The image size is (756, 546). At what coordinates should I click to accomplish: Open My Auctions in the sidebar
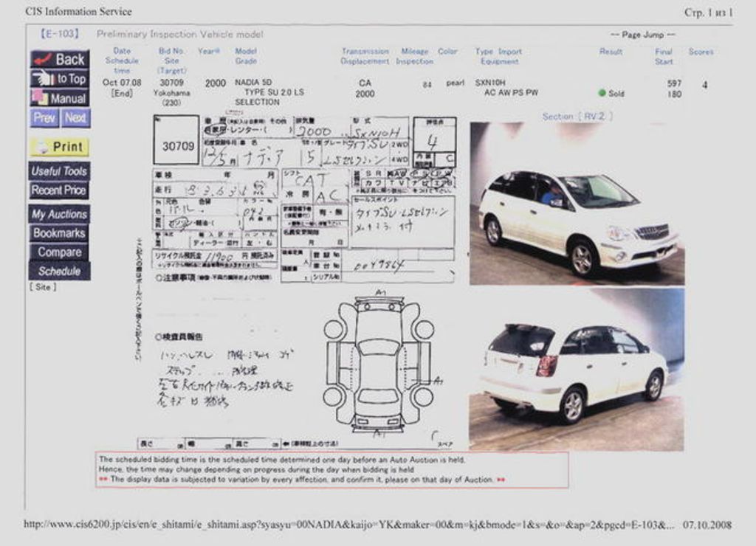pyautogui.click(x=59, y=214)
